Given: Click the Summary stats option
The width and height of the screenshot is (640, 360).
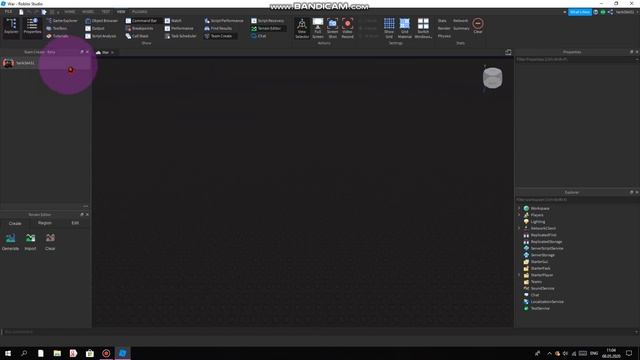Looking at the screenshot, I should (461, 28).
